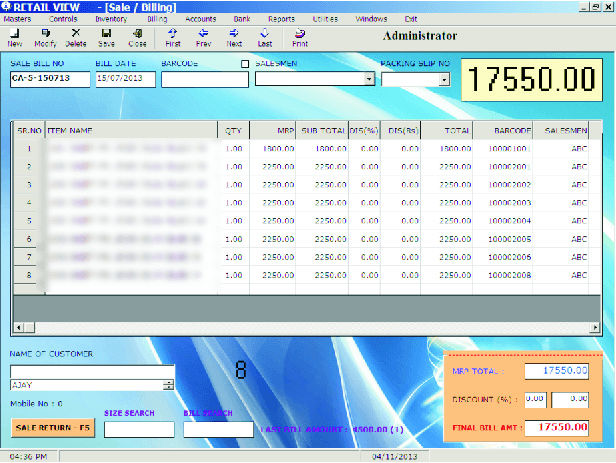Click the Barcode input field
Viewport: 616px width, 463px height.
205,79
